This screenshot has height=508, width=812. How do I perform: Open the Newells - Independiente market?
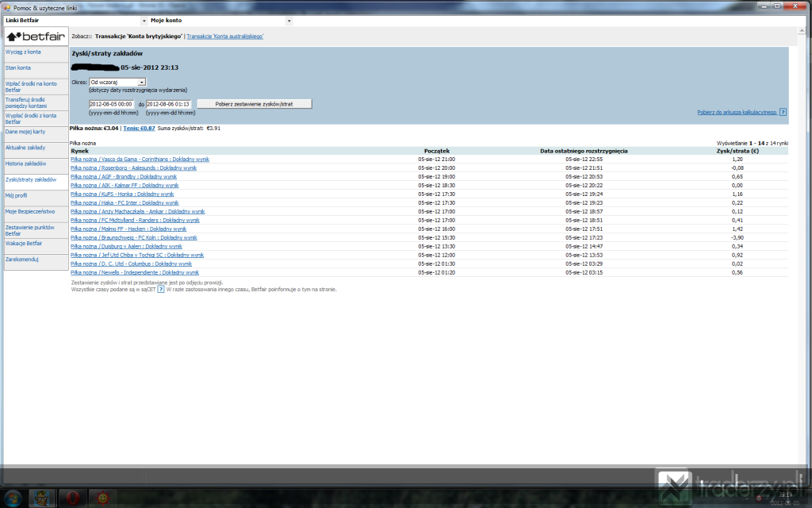[x=135, y=273]
